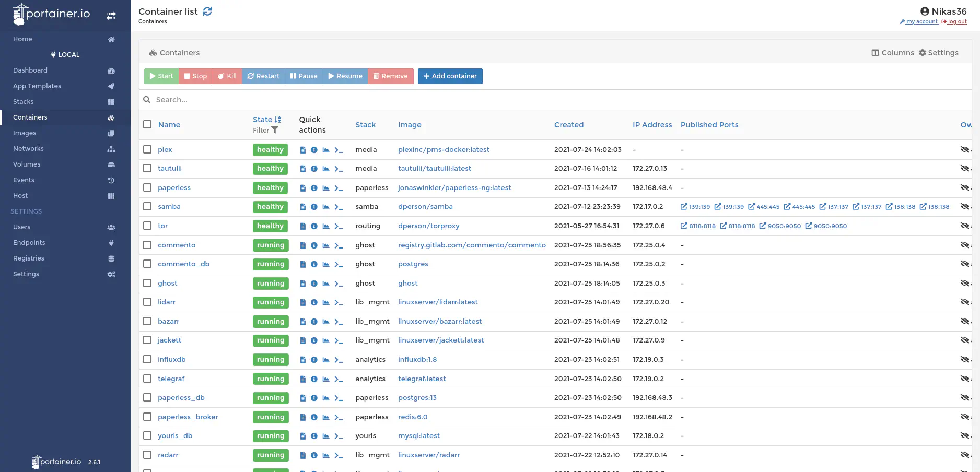Click the refresh icon beside Container list
This screenshot has height=472, width=980.
(207, 11)
